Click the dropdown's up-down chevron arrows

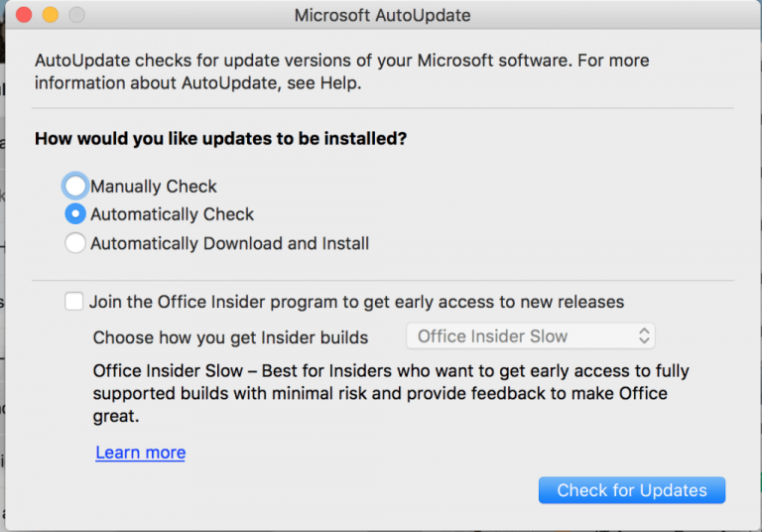[644, 336]
